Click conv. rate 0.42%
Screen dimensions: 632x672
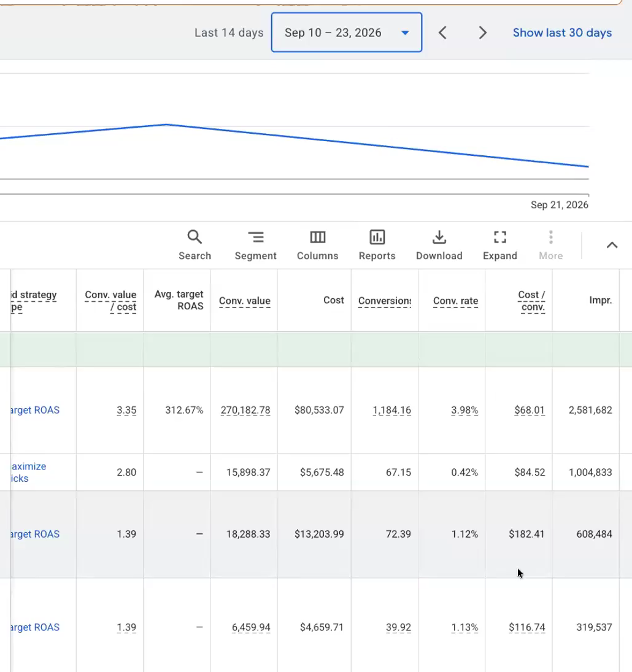[x=464, y=473]
